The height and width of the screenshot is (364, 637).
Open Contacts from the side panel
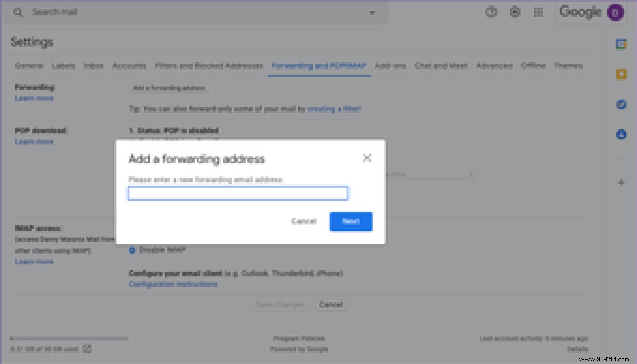click(x=621, y=134)
